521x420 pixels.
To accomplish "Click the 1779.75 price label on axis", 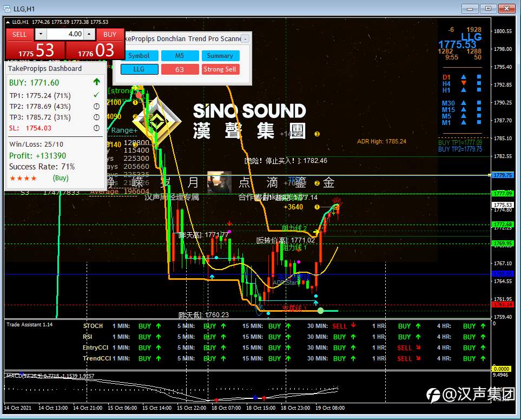I will tap(503, 175).
